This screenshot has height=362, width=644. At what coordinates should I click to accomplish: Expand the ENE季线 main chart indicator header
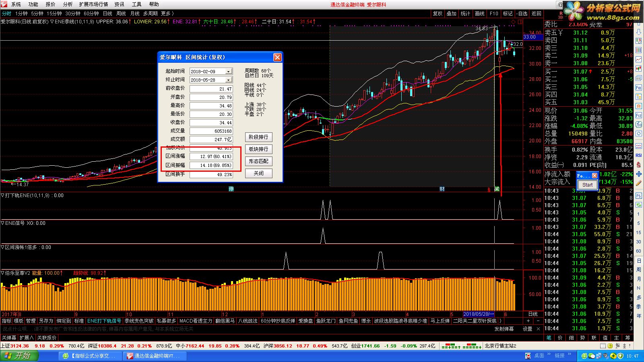tap(52, 21)
